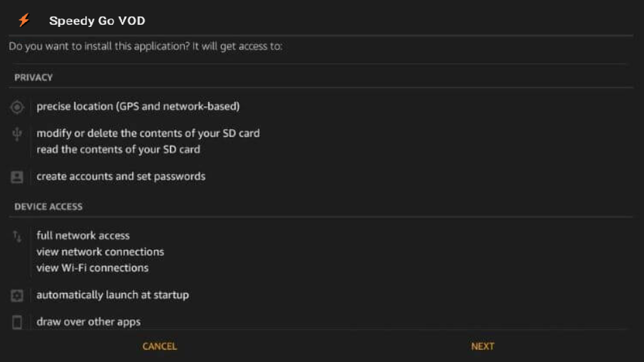This screenshot has height=362, width=644.
Task: Select read the contents of SD card
Action: tap(118, 149)
